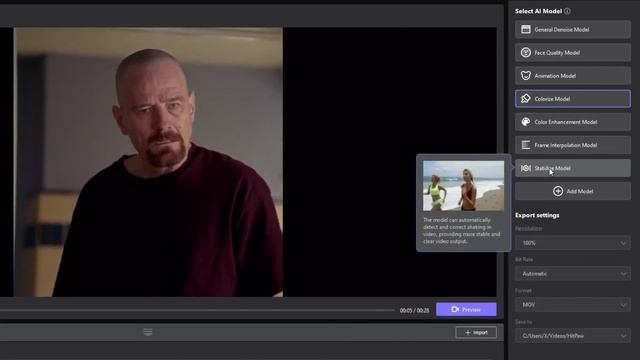
Task: Click the Stabilize tooltip beach thumbnail
Action: (x=463, y=186)
